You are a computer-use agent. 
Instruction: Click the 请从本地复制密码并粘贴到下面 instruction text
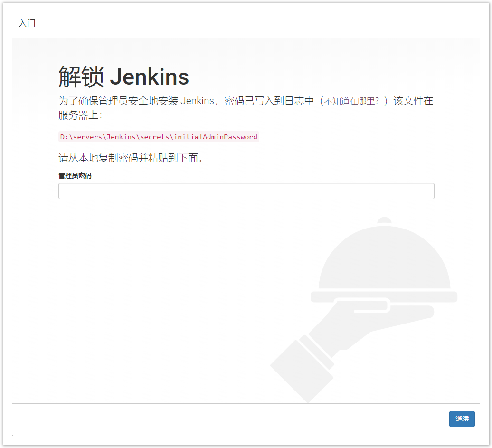coord(131,158)
